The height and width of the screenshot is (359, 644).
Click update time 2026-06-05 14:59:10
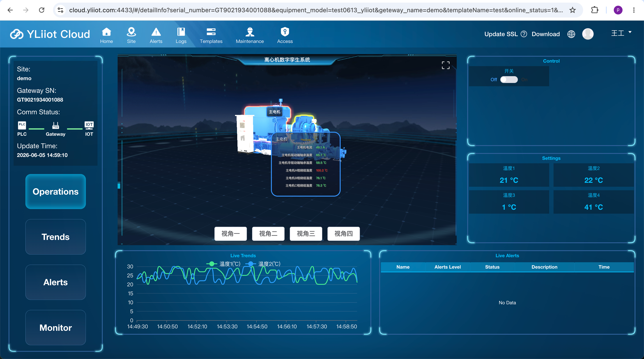[42, 155]
